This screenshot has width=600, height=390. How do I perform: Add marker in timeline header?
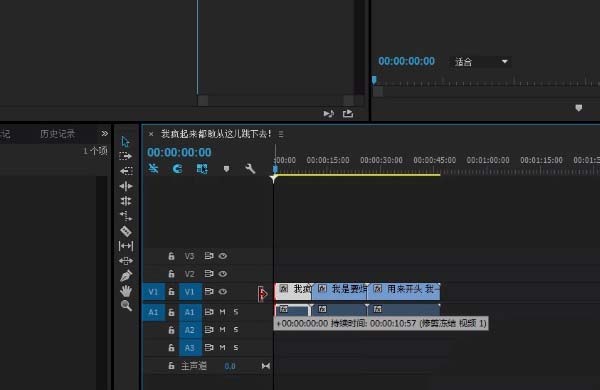pyautogui.click(x=227, y=169)
